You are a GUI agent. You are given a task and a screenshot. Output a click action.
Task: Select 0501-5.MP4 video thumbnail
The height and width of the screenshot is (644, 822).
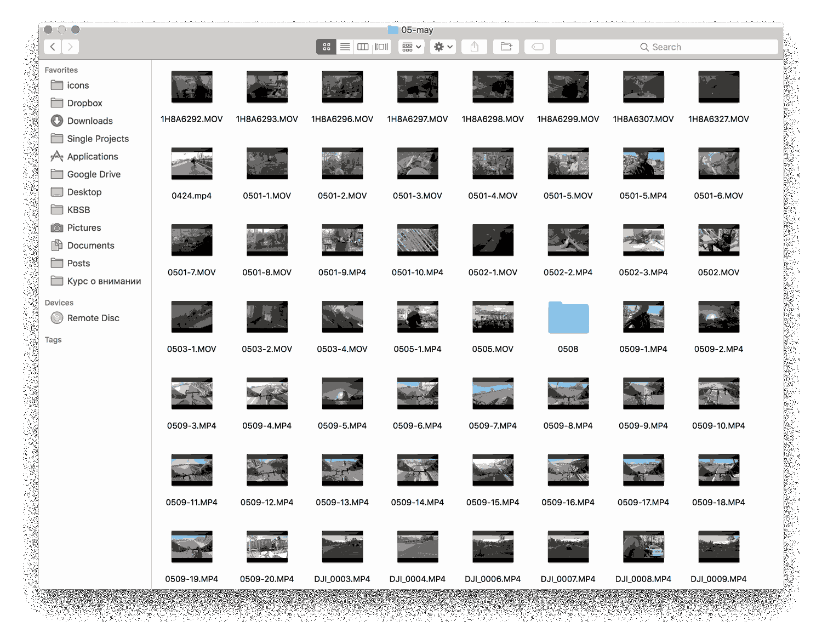(643, 163)
